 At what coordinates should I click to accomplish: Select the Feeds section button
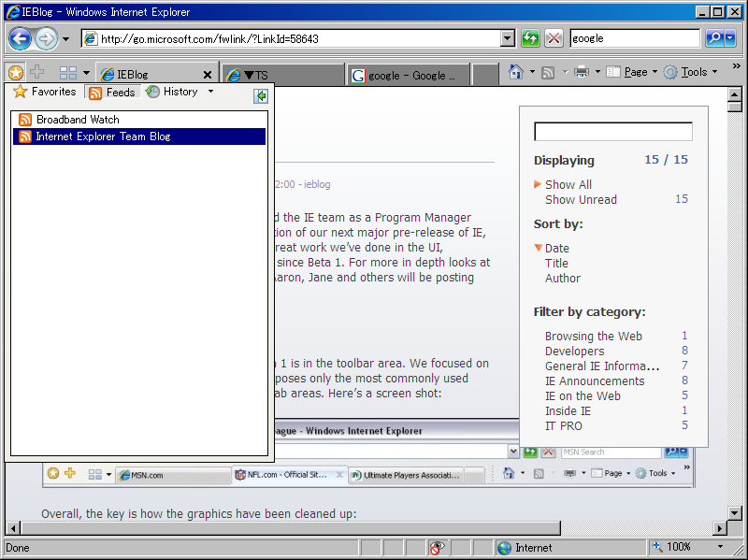(112, 92)
